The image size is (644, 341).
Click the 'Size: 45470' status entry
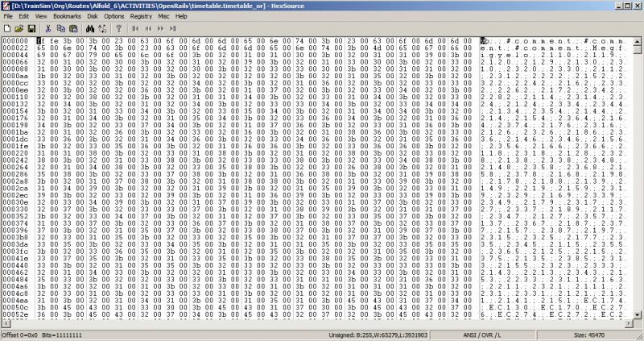(x=589, y=335)
